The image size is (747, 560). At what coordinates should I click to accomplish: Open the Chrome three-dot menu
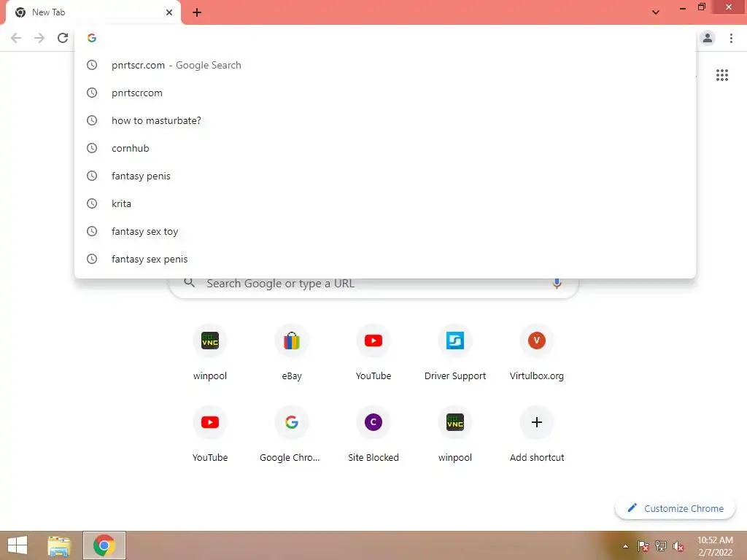731,38
